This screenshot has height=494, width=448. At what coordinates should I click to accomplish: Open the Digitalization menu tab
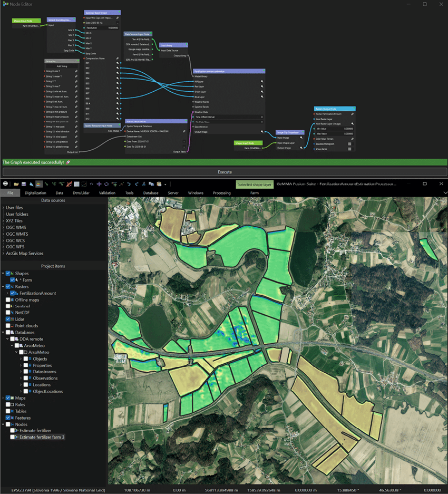[x=36, y=193]
